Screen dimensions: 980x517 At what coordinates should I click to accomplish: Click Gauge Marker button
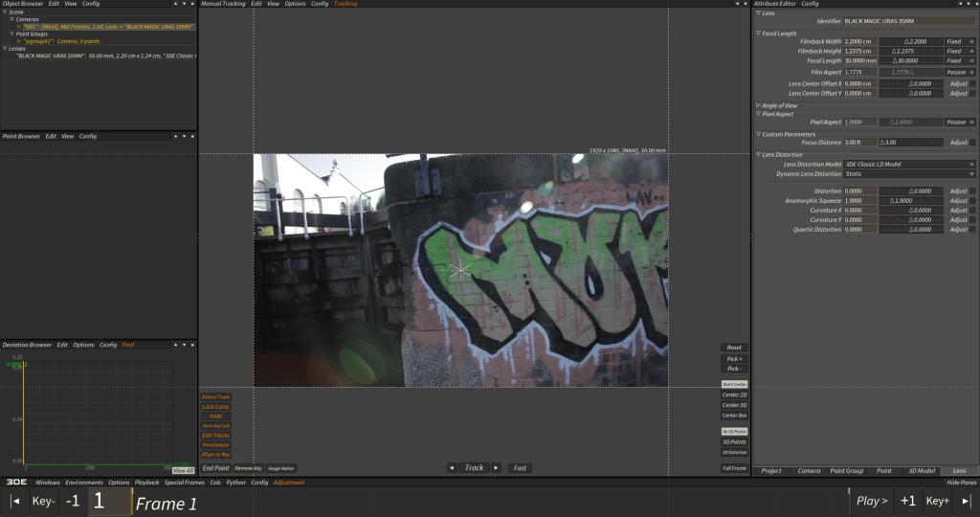click(280, 467)
